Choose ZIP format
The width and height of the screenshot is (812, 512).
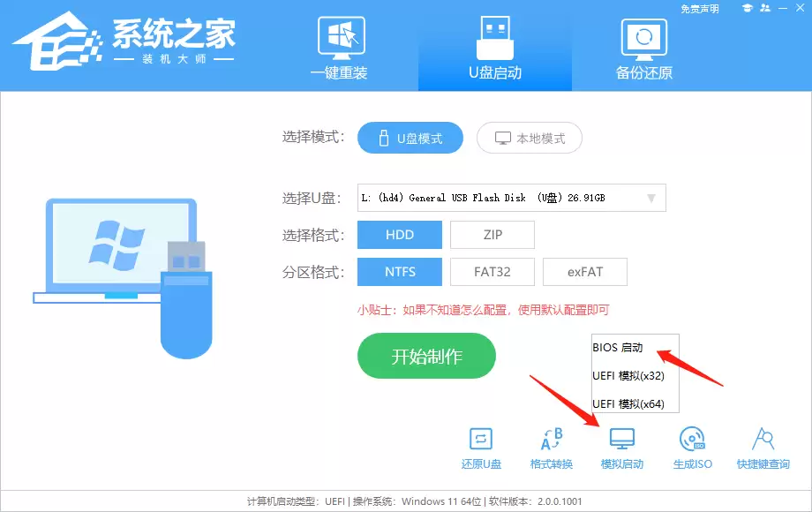[x=492, y=235]
